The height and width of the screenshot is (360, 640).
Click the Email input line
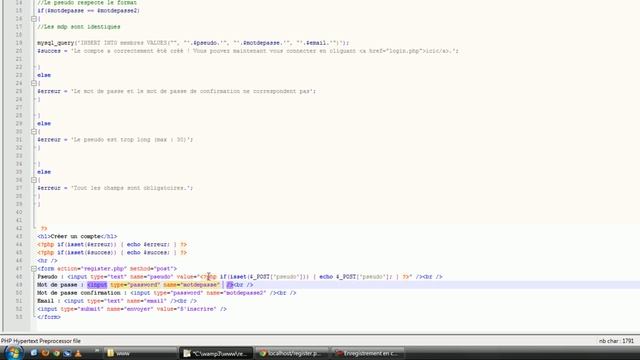point(117,301)
